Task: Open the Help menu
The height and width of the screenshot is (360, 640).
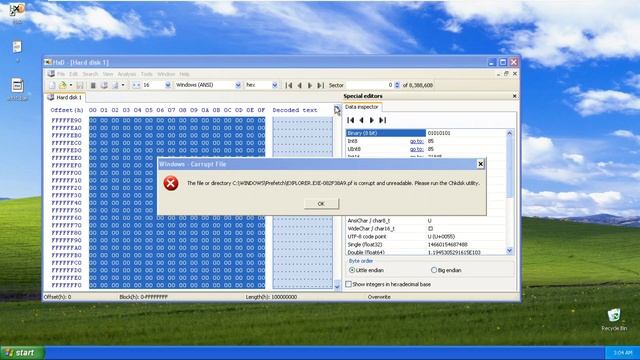Action: coord(184,74)
